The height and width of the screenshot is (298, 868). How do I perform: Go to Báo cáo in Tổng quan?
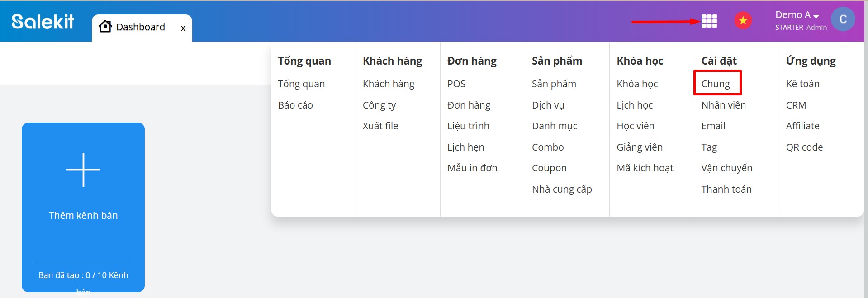(295, 105)
